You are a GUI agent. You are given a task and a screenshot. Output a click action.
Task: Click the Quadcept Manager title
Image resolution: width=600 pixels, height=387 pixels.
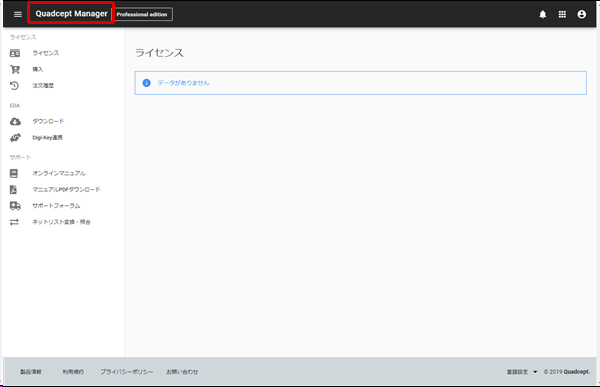(72, 14)
